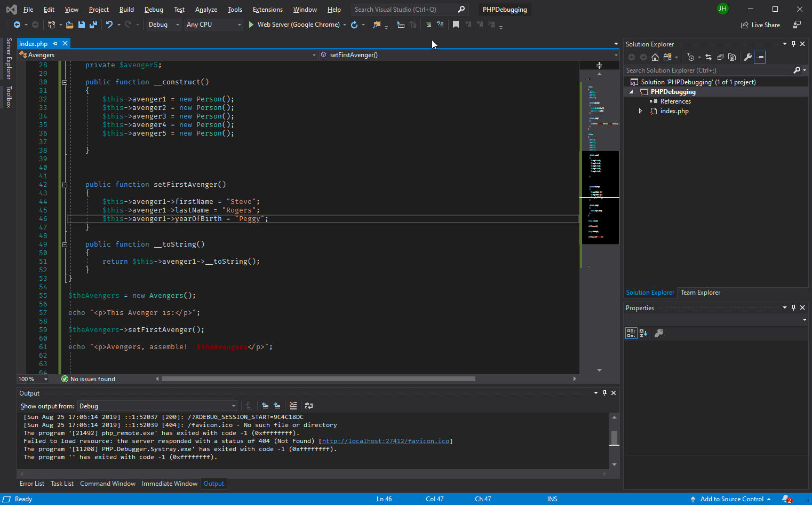The width and height of the screenshot is (812, 505).
Task: Open Live Share
Action: [760, 25]
